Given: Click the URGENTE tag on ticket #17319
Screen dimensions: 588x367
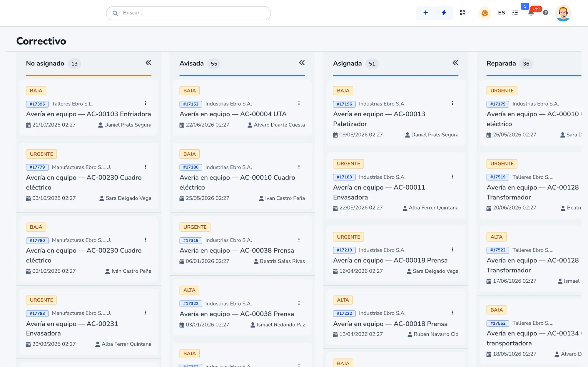Looking at the screenshot, I should coord(195,227).
